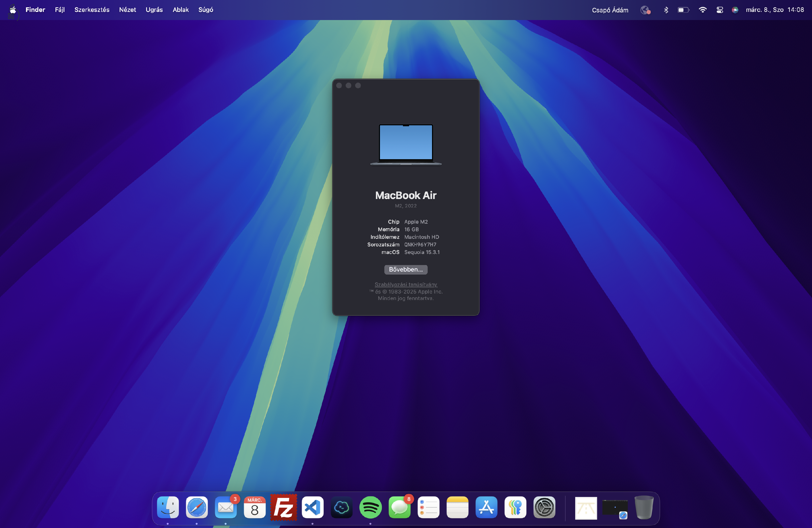Close the About This Mac window
This screenshot has height=528, width=812.
coord(339,85)
